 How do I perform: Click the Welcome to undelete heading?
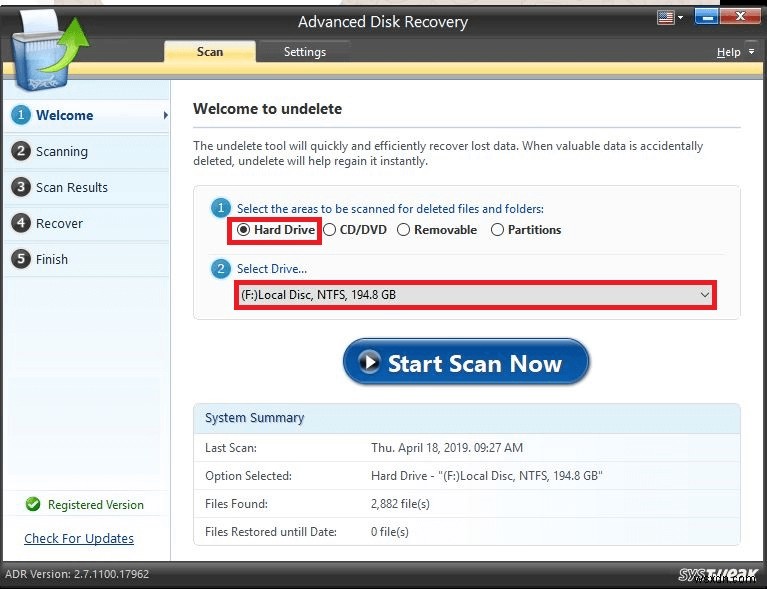click(x=268, y=109)
